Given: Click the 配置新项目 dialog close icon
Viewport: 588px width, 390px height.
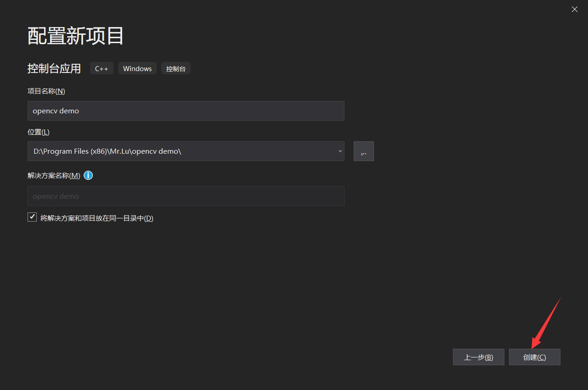Looking at the screenshot, I should (x=574, y=9).
